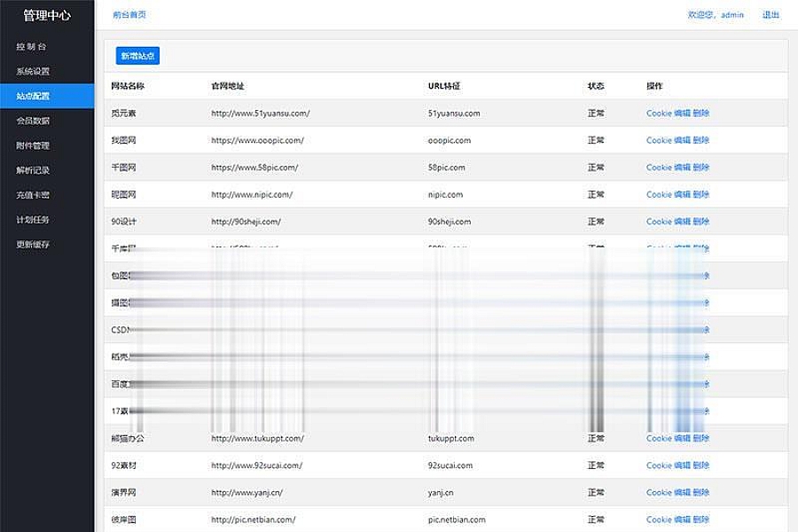The width and height of the screenshot is (798, 532).
Task: Open Cookie settings for 我图网
Action: pos(659,140)
